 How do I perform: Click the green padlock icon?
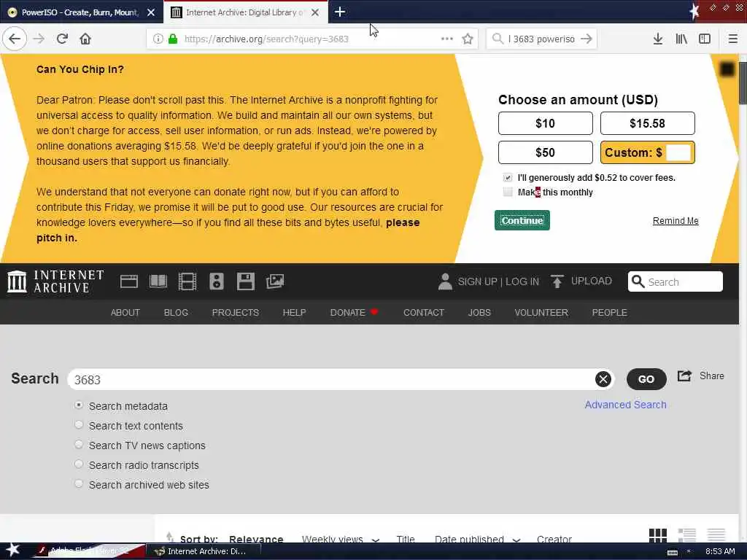point(173,39)
